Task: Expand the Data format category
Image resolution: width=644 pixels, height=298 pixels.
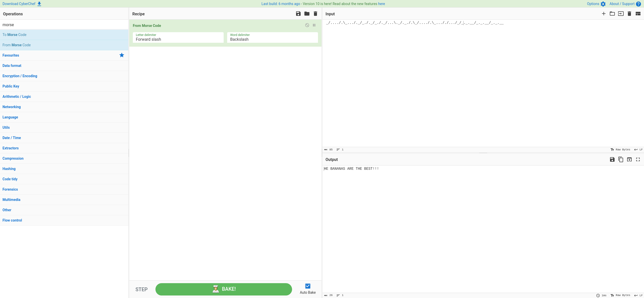Action: [x=12, y=66]
